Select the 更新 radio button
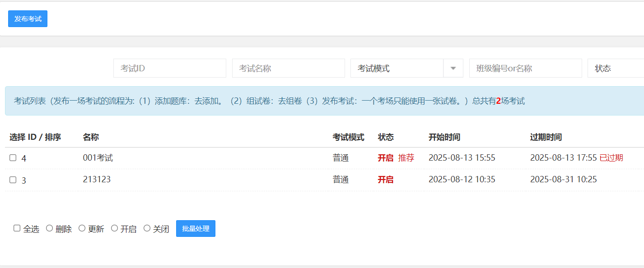This screenshot has width=644, height=268. [82, 228]
